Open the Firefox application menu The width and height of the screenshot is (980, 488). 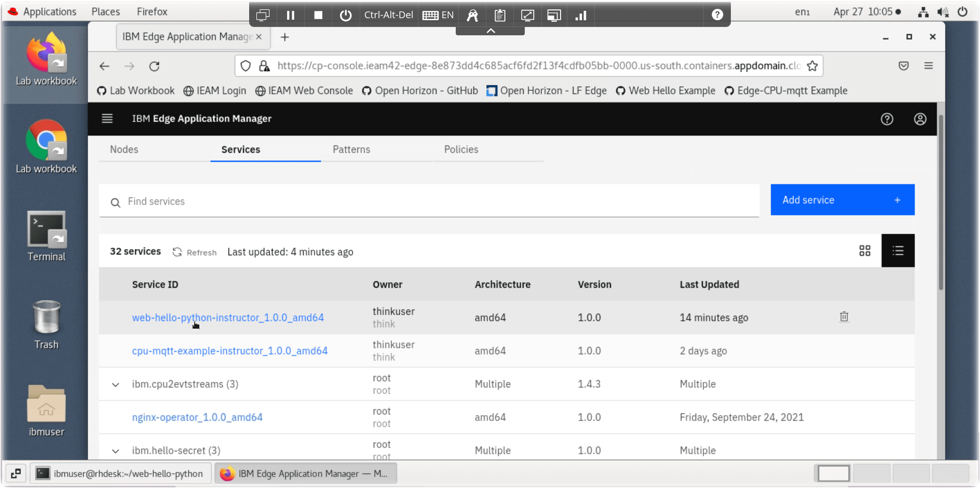tap(929, 66)
